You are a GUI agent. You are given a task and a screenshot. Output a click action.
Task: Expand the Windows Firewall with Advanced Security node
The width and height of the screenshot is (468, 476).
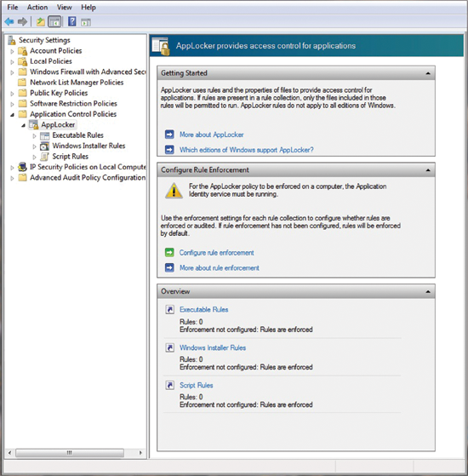[x=12, y=72]
